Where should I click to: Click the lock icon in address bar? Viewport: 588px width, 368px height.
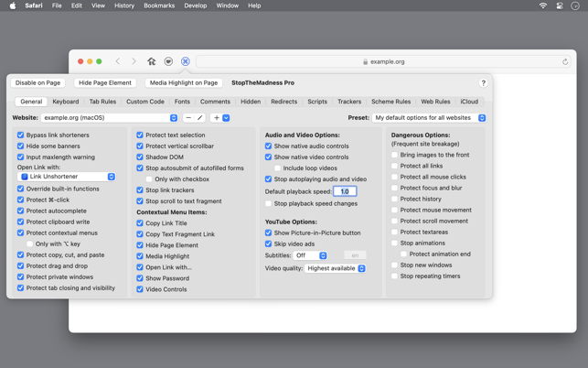(365, 61)
